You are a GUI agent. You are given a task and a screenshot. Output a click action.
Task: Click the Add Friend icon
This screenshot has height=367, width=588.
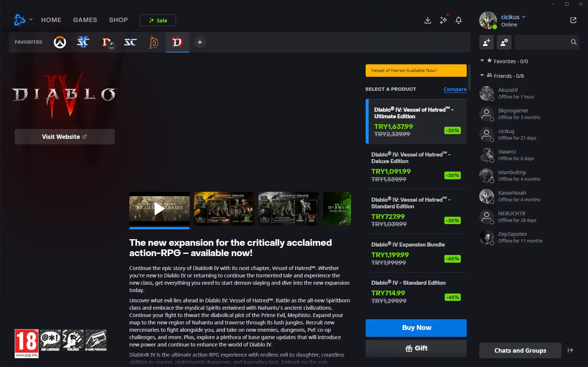pyautogui.click(x=487, y=42)
